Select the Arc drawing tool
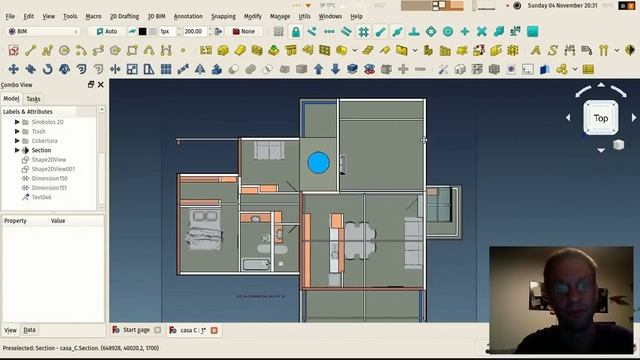Image resolution: width=640 pixels, height=360 pixels. (x=81, y=50)
